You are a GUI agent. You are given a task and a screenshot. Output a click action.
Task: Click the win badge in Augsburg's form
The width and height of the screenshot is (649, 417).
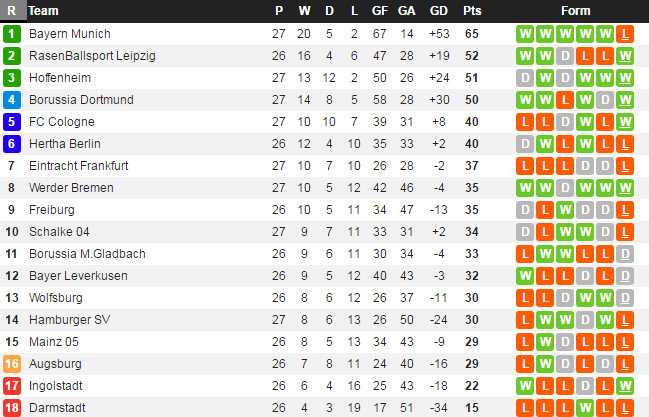[x=545, y=363]
